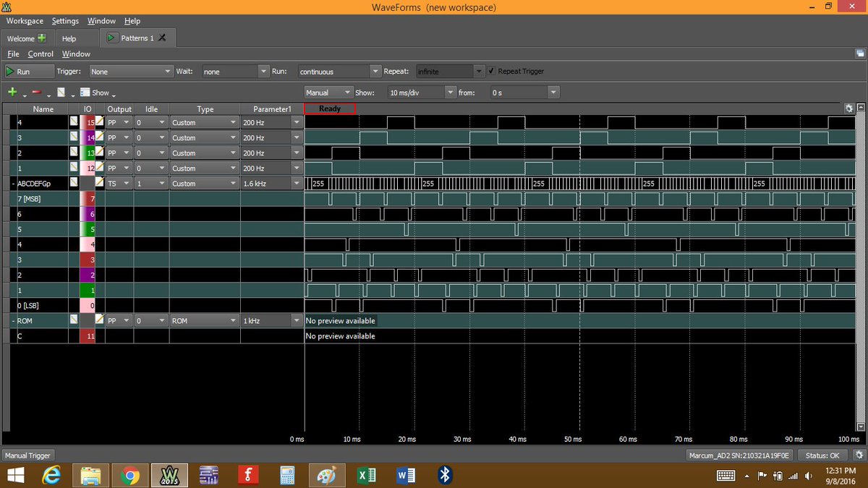This screenshot has width=868, height=488.
Task: Open the Type dropdown for the ROM row
Action: (205, 320)
